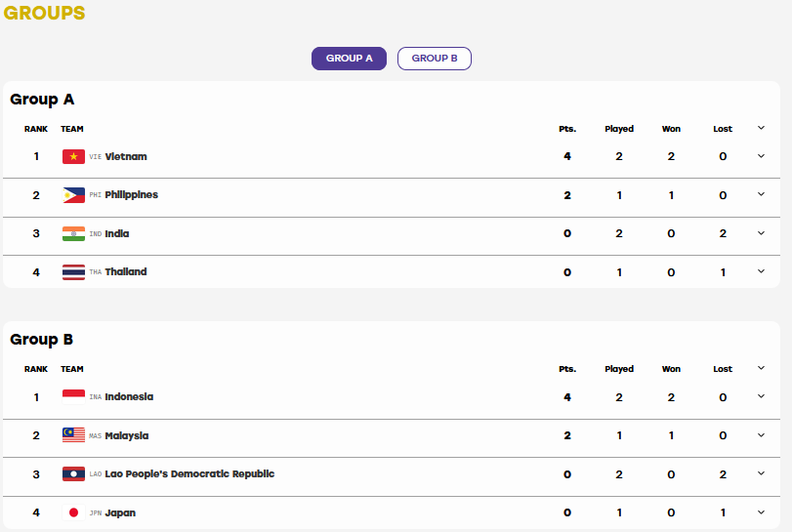Open the Philippines team name
This screenshot has width=792, height=532.
pyautogui.click(x=131, y=195)
